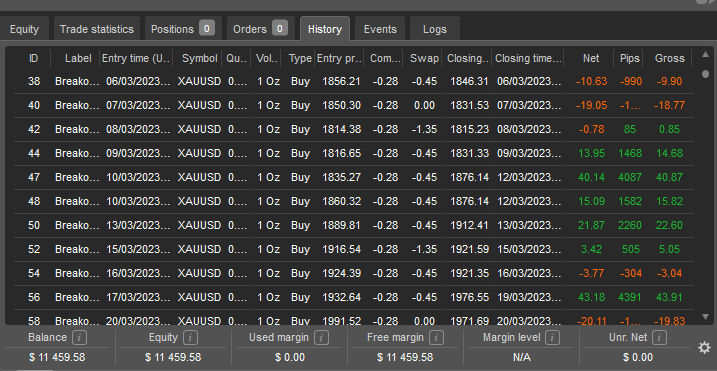The height and width of the screenshot is (371, 717).
Task: Show Margin level info icon
Action: [x=553, y=338]
